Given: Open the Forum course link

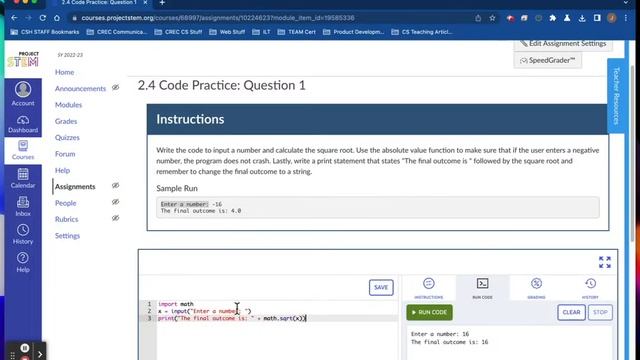Looking at the screenshot, I should (65, 154).
